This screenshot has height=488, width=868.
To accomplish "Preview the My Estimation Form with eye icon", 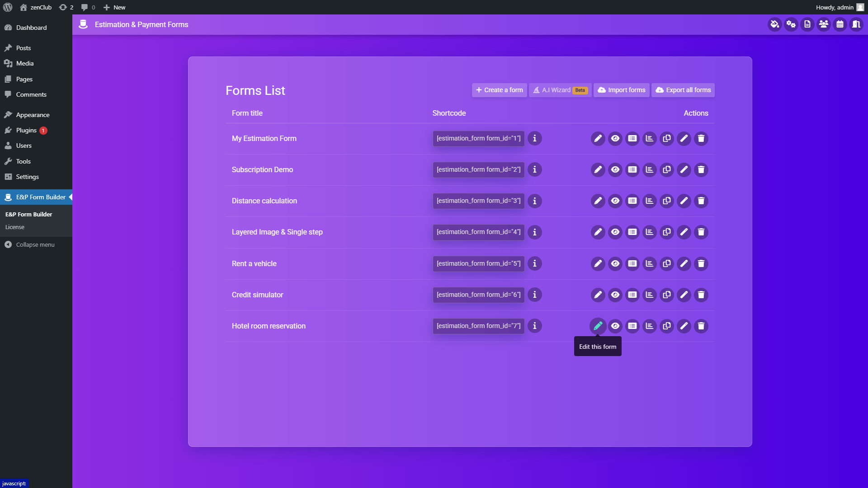I will (x=615, y=139).
